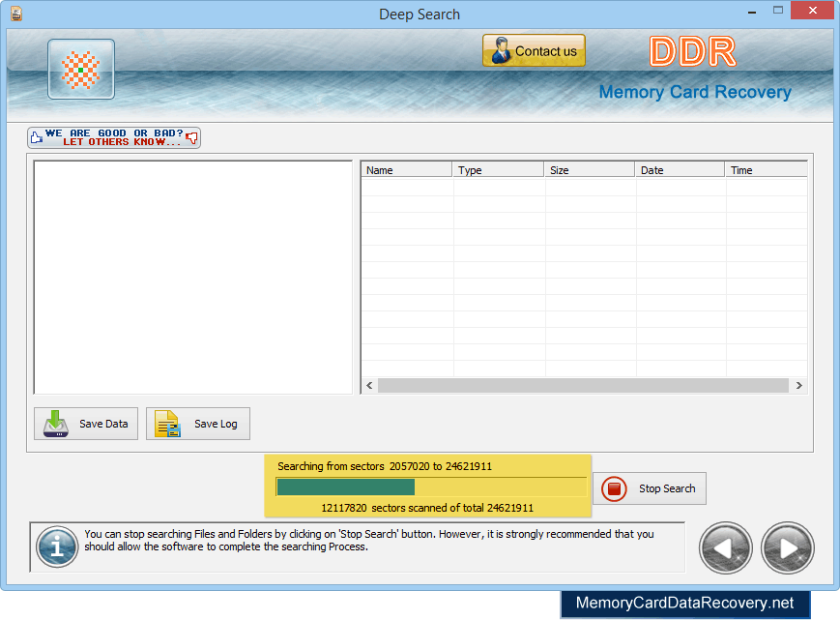Click the green download icon on Save Data
840x620 pixels.
click(x=56, y=424)
